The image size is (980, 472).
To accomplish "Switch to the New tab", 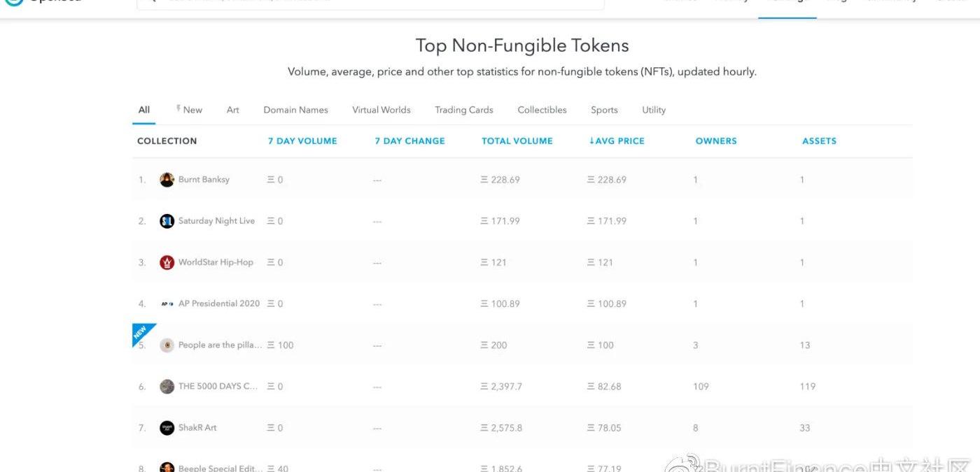I will click(189, 110).
